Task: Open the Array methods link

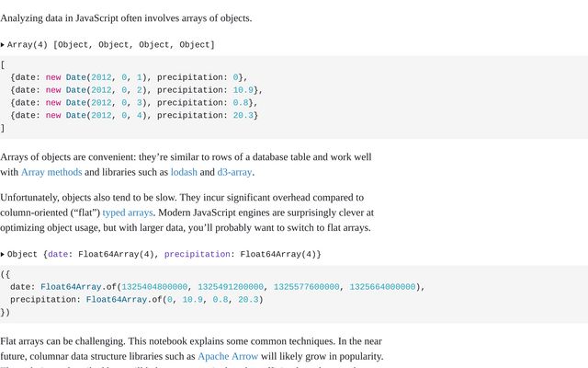Action: click(51, 172)
